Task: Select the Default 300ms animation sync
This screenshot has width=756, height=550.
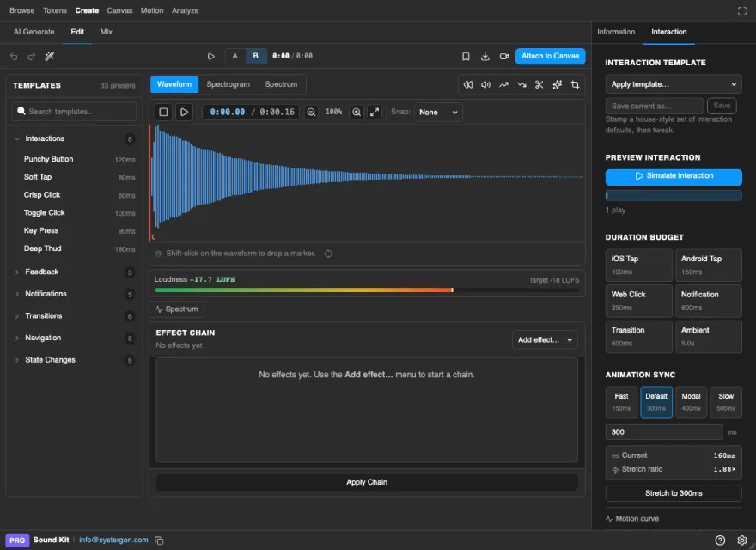Action: click(656, 402)
